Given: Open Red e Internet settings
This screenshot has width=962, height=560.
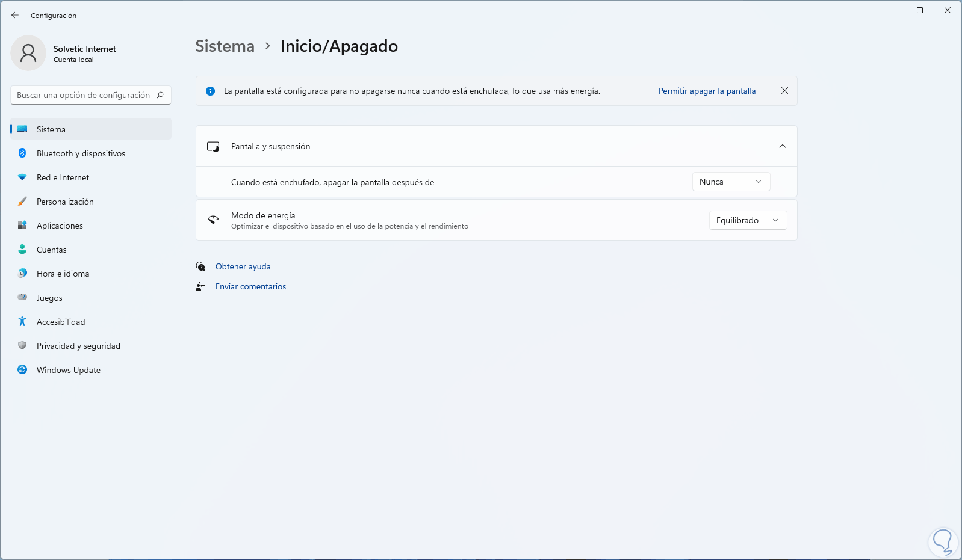Looking at the screenshot, I should click(63, 177).
